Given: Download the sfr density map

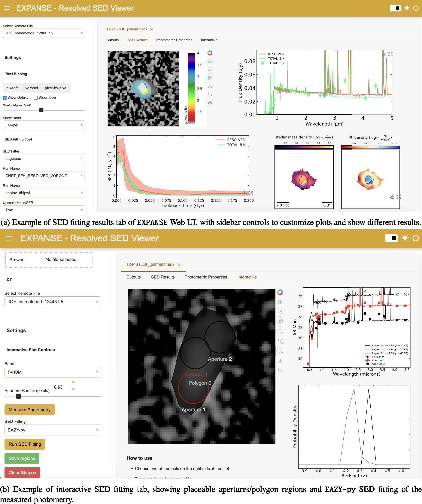Looking at the screenshot, I should [392, 197].
